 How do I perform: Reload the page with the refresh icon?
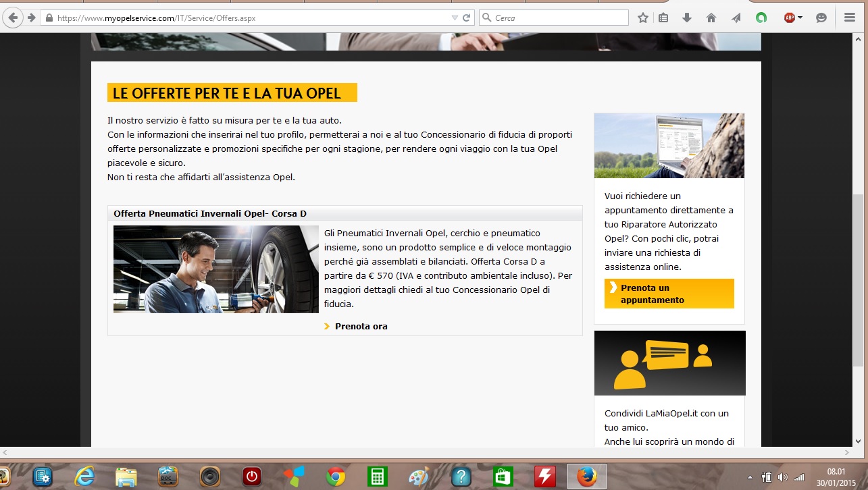click(x=466, y=18)
